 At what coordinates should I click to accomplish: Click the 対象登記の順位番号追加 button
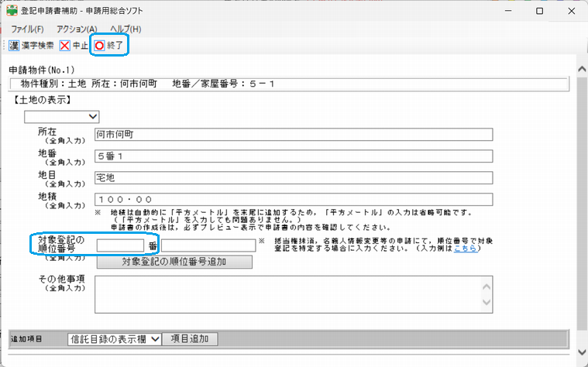tap(174, 262)
